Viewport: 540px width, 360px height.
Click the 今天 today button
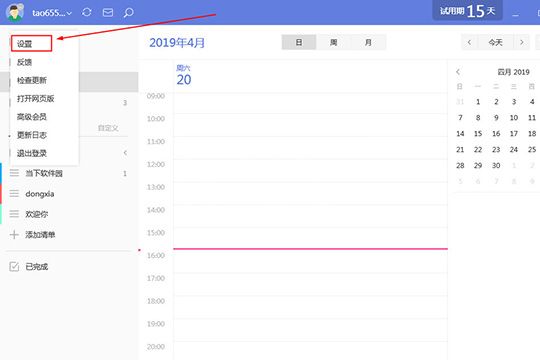pyautogui.click(x=495, y=42)
